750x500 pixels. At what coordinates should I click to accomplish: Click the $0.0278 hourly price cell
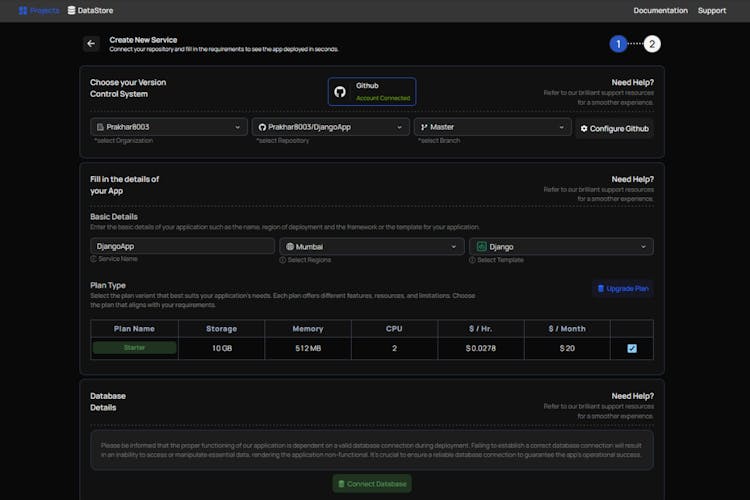(481, 348)
